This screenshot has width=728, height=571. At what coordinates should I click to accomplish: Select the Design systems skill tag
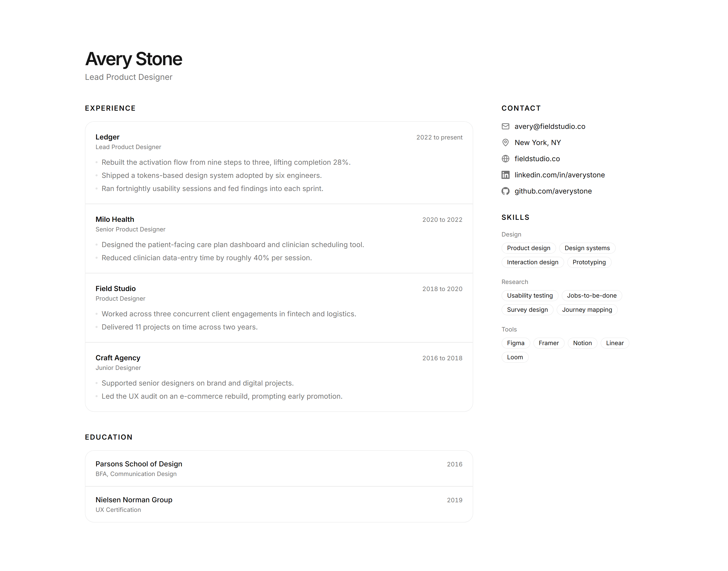(x=587, y=248)
